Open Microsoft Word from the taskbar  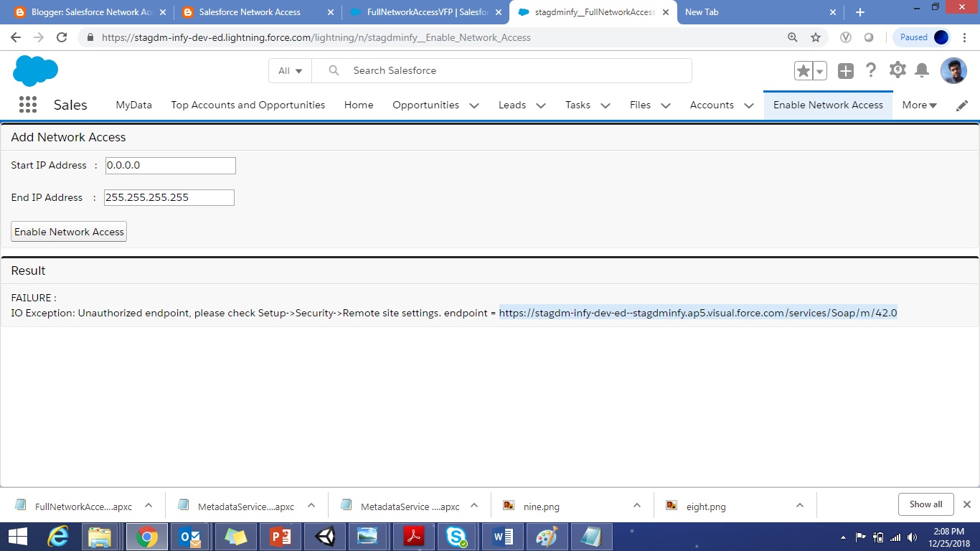[x=501, y=537]
